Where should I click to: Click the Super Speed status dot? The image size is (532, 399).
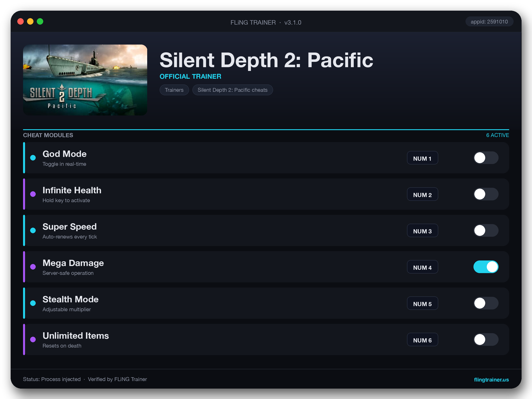(x=33, y=230)
